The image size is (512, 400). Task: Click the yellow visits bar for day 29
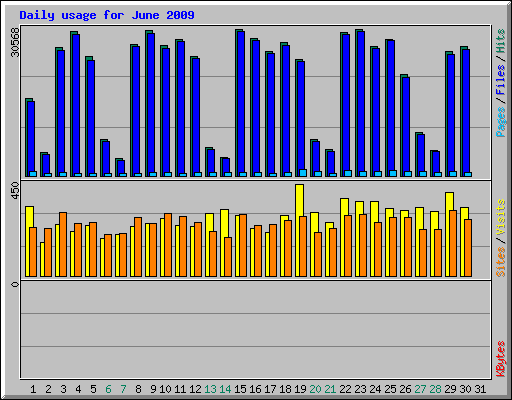[x=449, y=201]
